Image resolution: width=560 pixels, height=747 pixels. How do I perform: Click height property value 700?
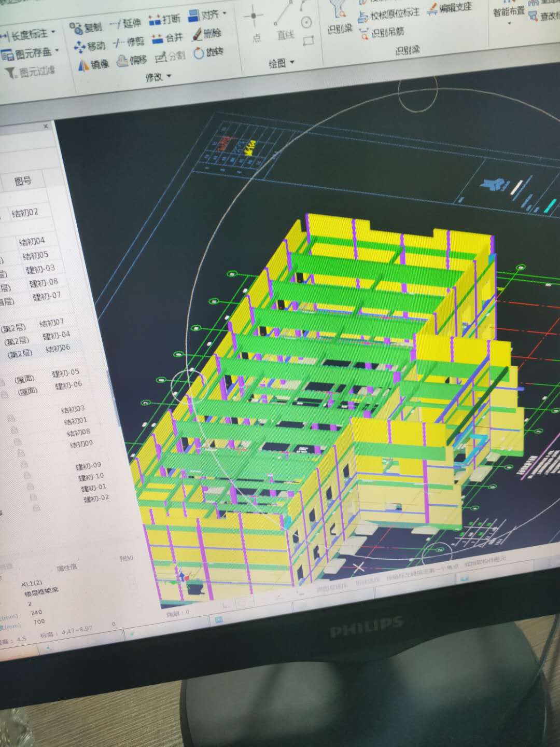coord(39,621)
